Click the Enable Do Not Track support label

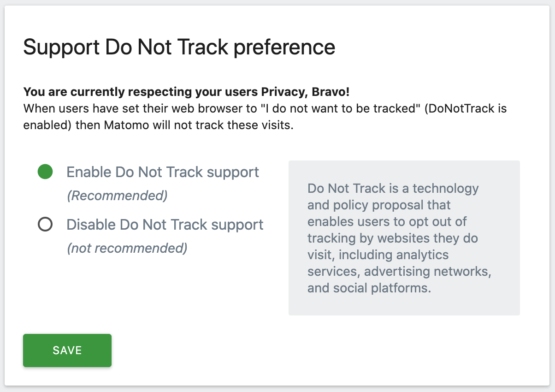163,172
